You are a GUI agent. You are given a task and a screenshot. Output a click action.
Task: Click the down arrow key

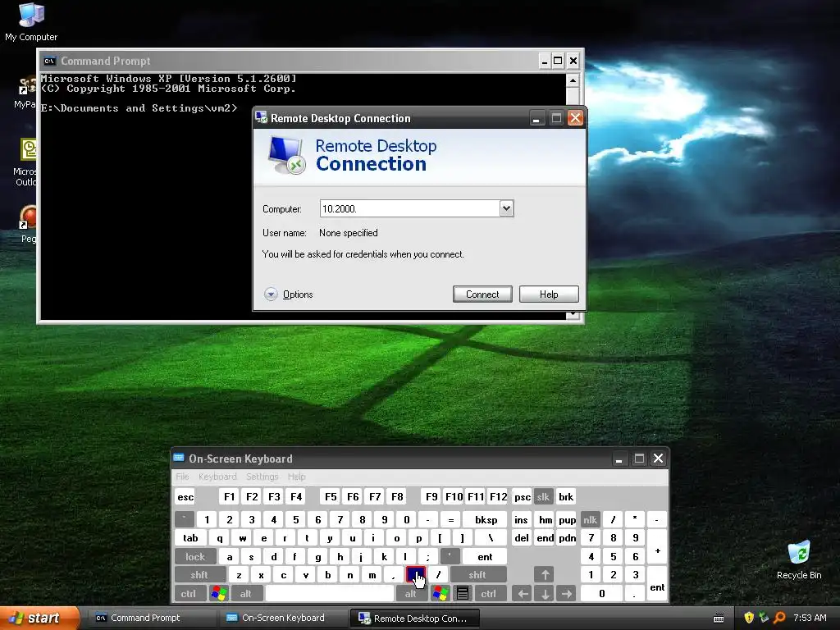tap(545, 594)
